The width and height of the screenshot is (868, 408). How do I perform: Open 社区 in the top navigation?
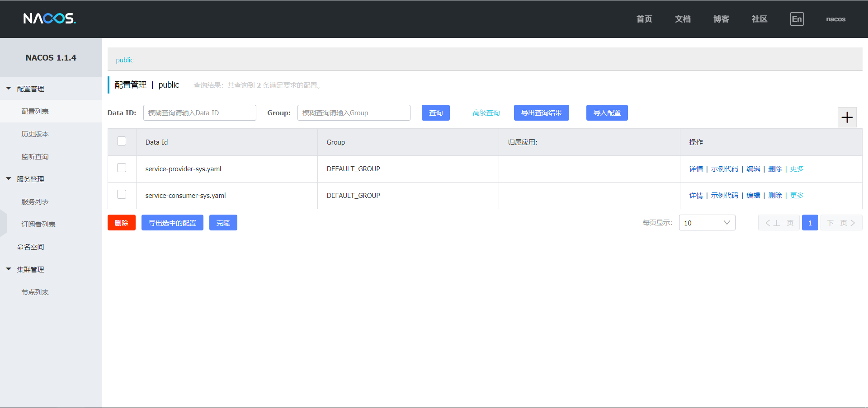click(759, 19)
